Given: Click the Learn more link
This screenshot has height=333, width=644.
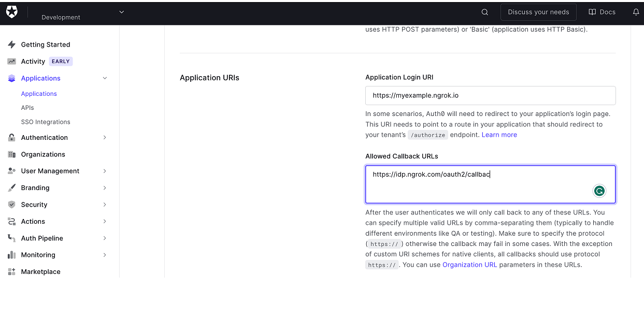Looking at the screenshot, I should (x=499, y=134).
